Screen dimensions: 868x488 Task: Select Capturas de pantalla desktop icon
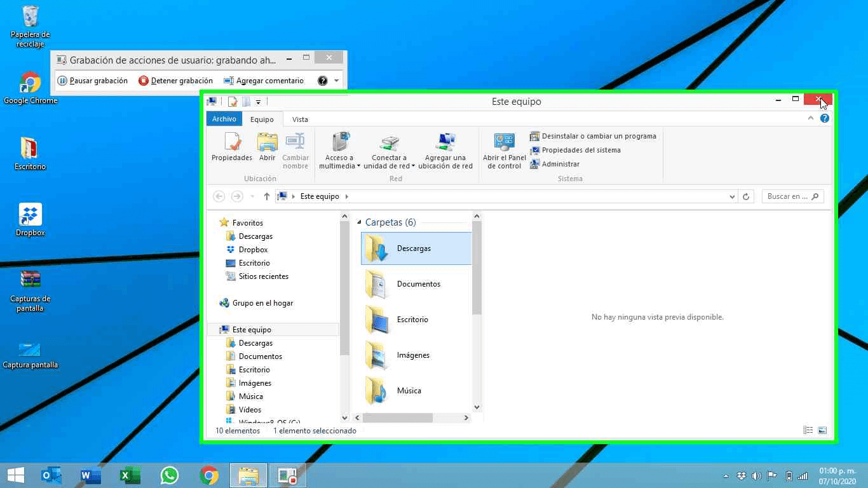(x=31, y=290)
